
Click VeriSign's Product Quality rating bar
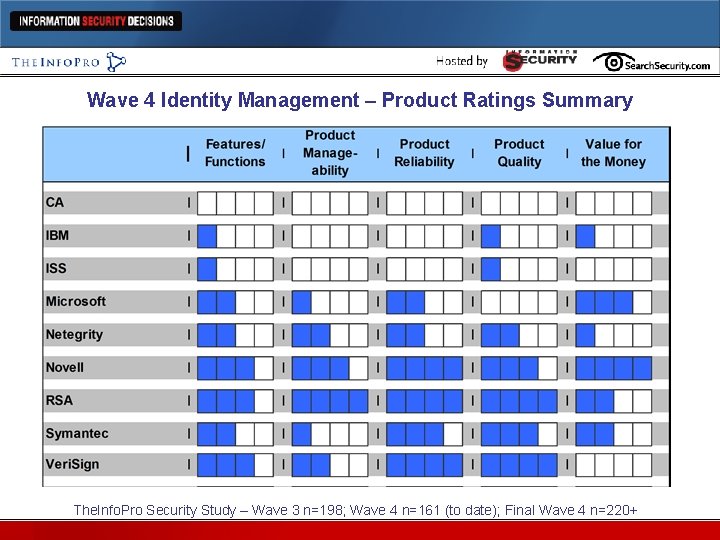click(519, 466)
